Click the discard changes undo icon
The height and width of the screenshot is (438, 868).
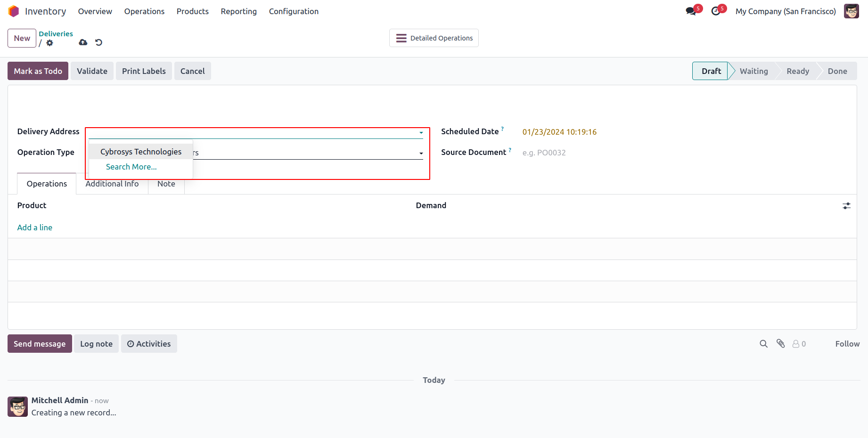(98, 42)
